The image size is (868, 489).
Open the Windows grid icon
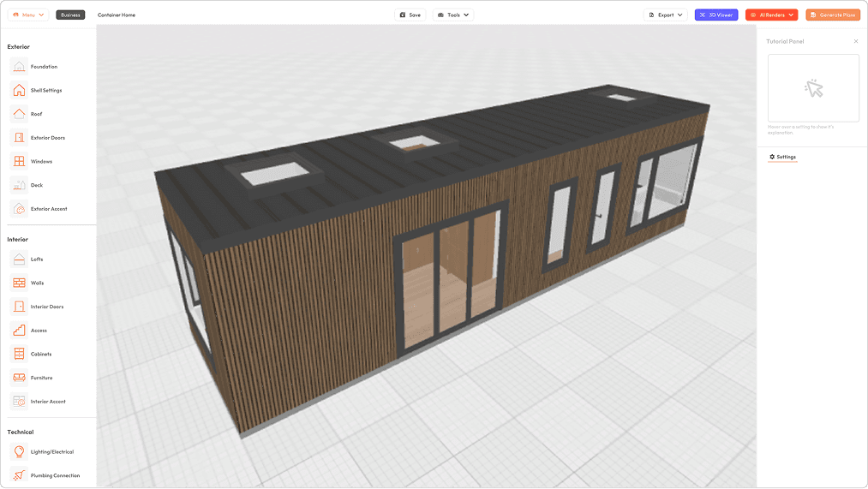click(19, 162)
